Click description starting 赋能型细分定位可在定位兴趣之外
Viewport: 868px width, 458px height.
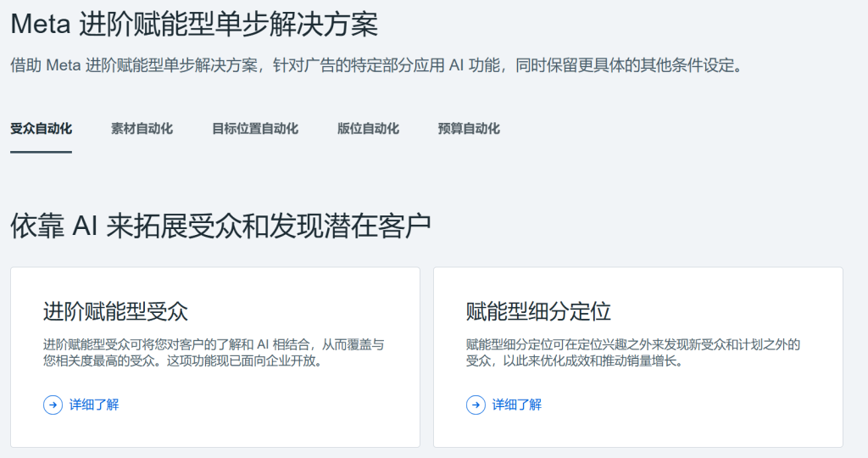pyautogui.click(x=633, y=353)
